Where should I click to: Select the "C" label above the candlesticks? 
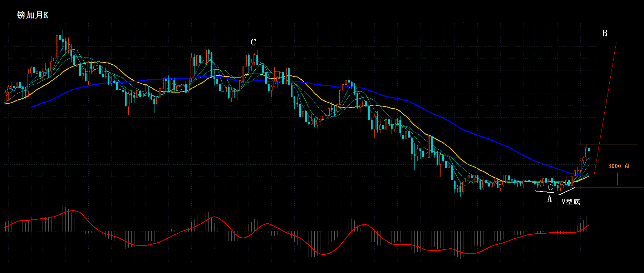[253, 43]
